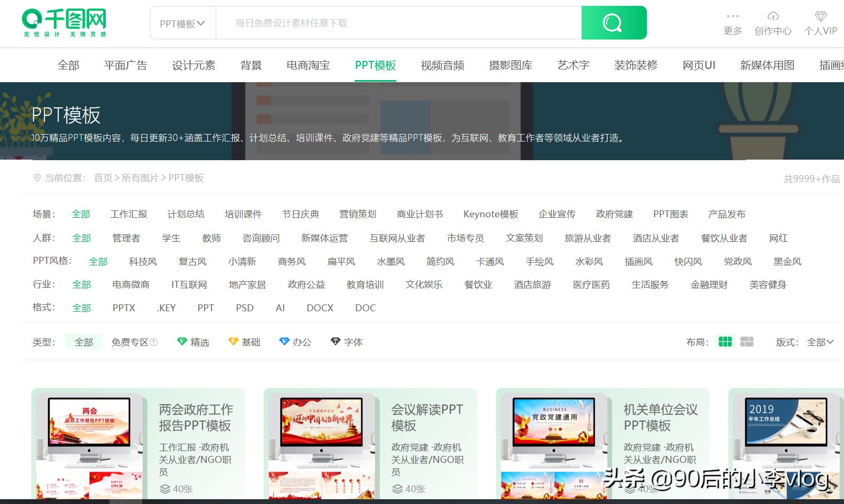The width and height of the screenshot is (844, 504).
Task: Filter scene by 计划总结
Action: [x=186, y=214]
